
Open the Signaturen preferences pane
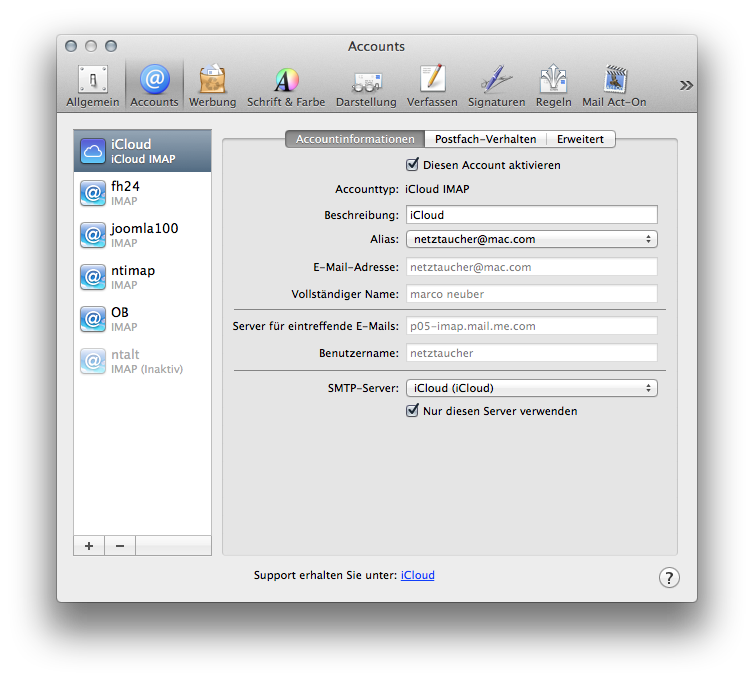coord(496,86)
